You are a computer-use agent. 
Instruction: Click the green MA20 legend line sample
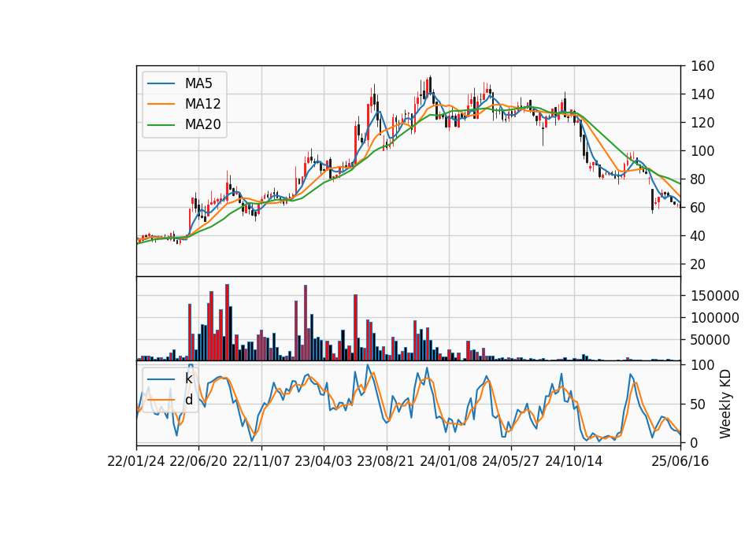pyautogui.click(x=161, y=125)
